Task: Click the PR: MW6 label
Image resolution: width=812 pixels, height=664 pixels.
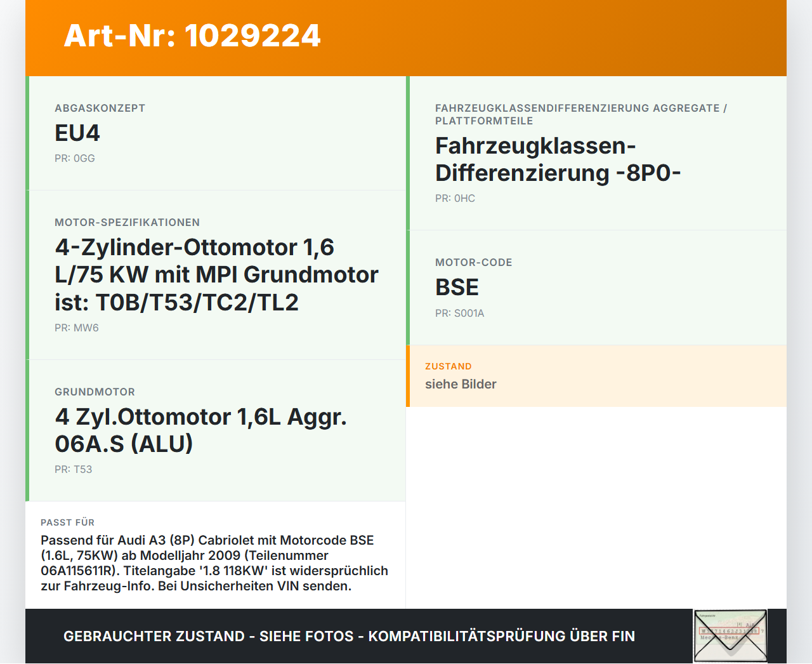Action: click(x=77, y=328)
